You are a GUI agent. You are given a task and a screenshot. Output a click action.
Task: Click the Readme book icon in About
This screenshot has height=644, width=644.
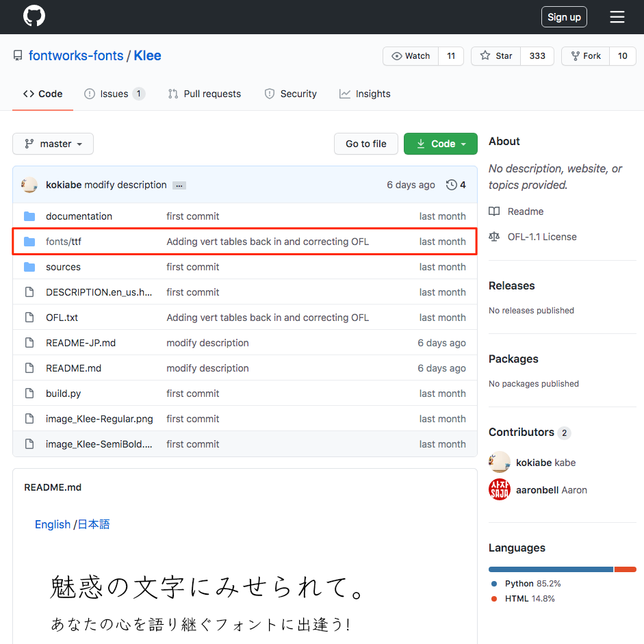(494, 211)
